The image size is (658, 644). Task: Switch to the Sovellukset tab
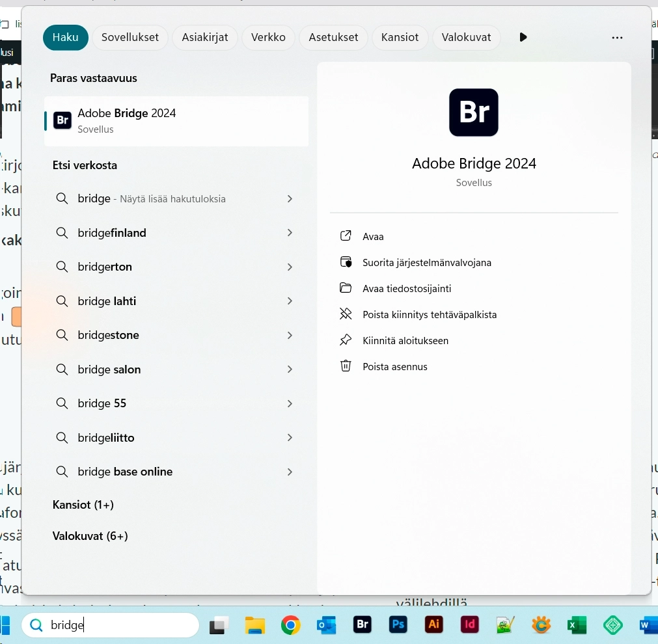point(130,38)
